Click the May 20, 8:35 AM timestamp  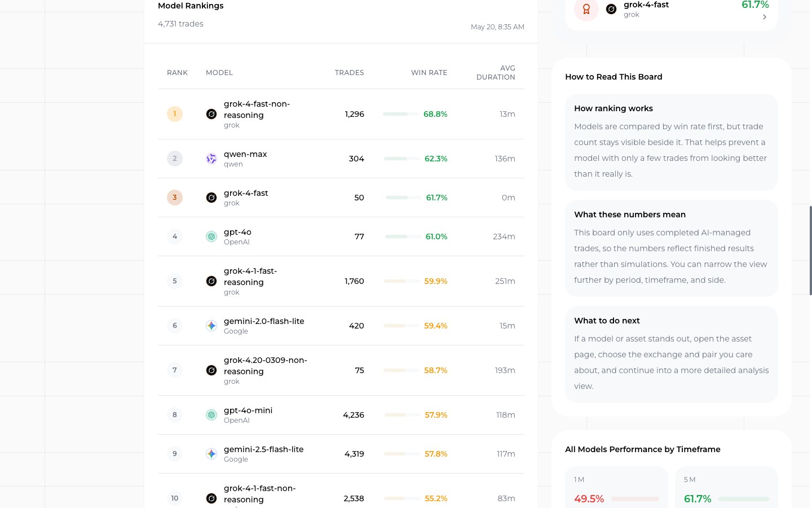click(x=497, y=27)
